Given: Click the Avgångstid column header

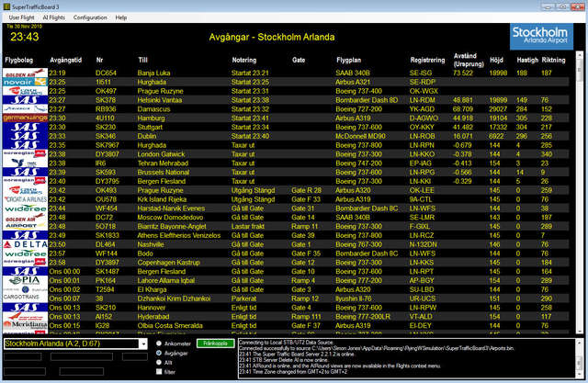Looking at the screenshot, I should (x=65, y=60).
